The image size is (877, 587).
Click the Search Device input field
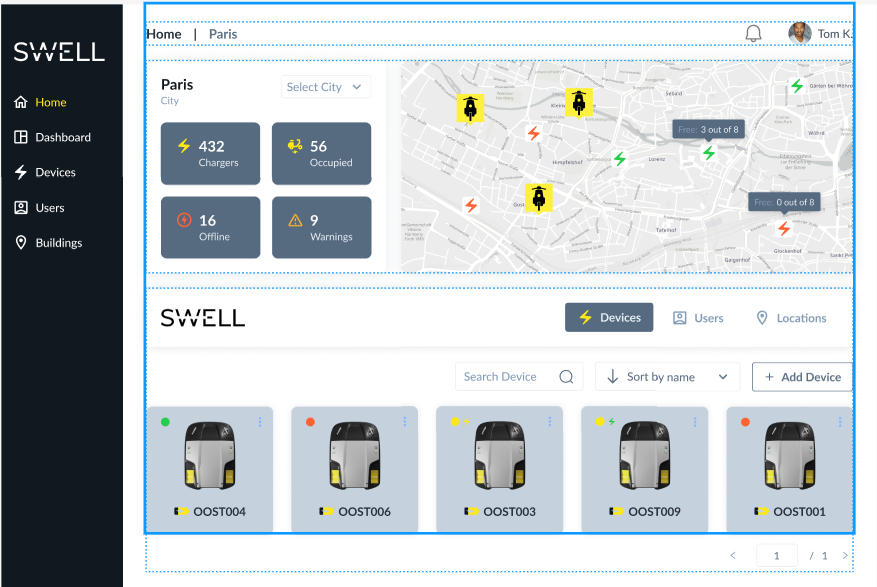click(x=519, y=377)
